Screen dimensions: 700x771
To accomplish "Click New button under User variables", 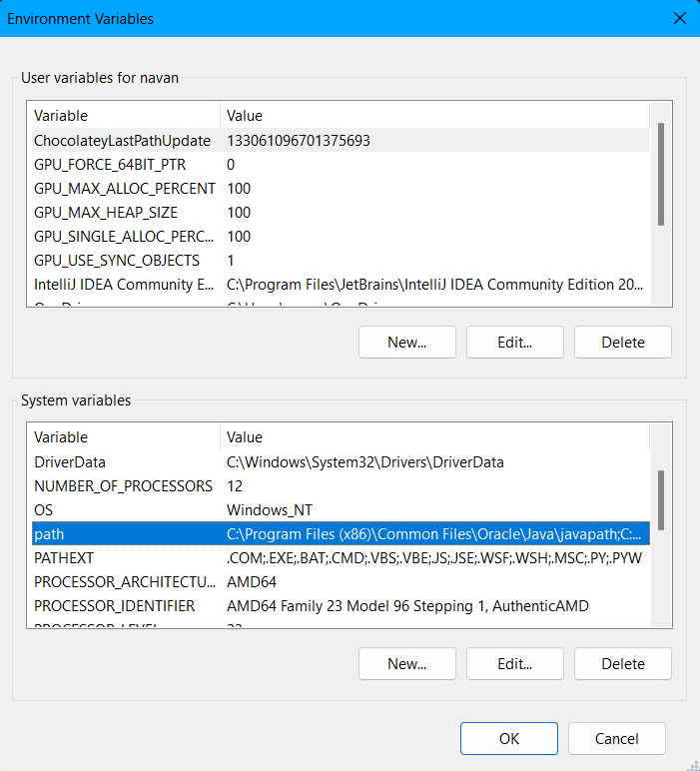I will coord(406,343).
